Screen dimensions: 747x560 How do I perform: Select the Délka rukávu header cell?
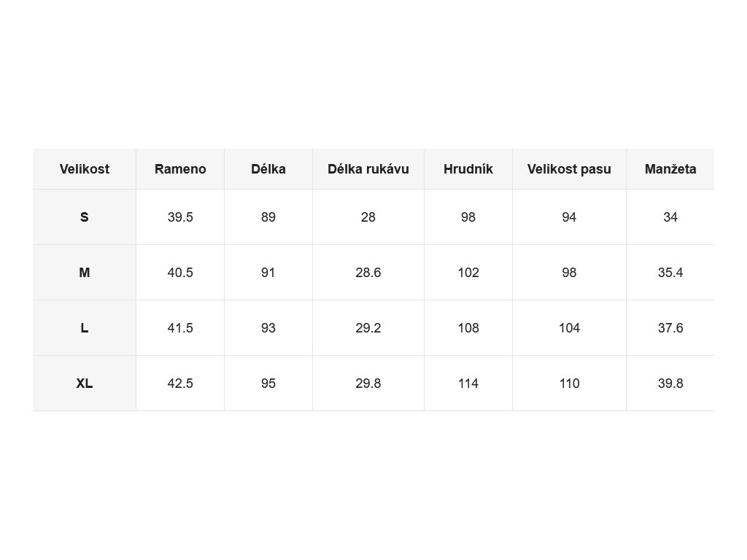[368, 169]
